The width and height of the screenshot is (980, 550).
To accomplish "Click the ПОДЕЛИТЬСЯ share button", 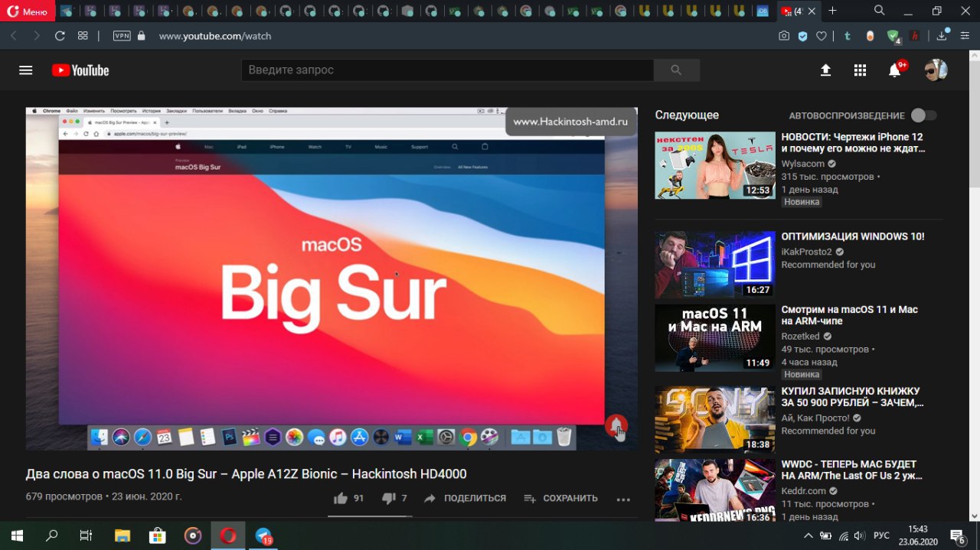I will tap(465, 498).
